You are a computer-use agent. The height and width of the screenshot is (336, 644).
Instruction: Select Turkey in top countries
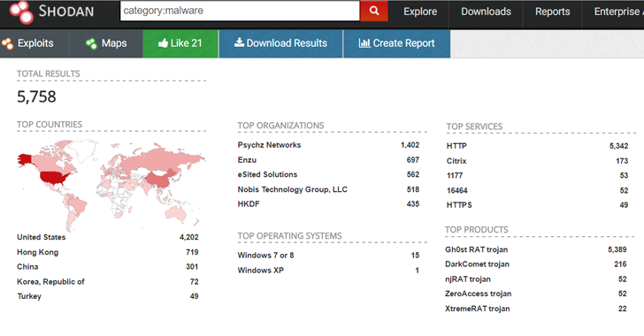[x=29, y=296]
